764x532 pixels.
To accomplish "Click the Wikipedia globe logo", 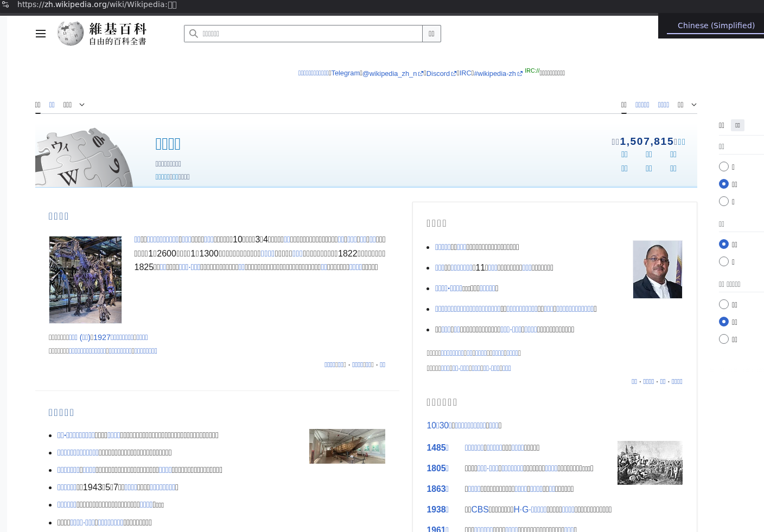I will point(71,34).
